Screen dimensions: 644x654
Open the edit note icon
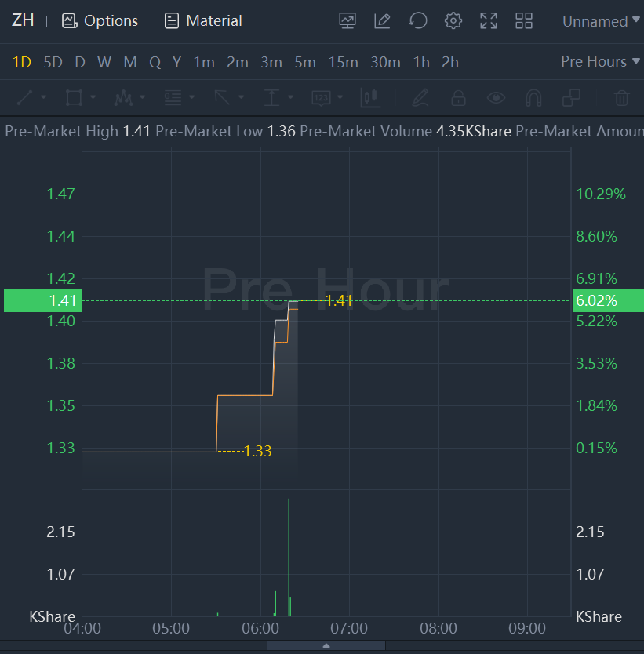pos(383,21)
